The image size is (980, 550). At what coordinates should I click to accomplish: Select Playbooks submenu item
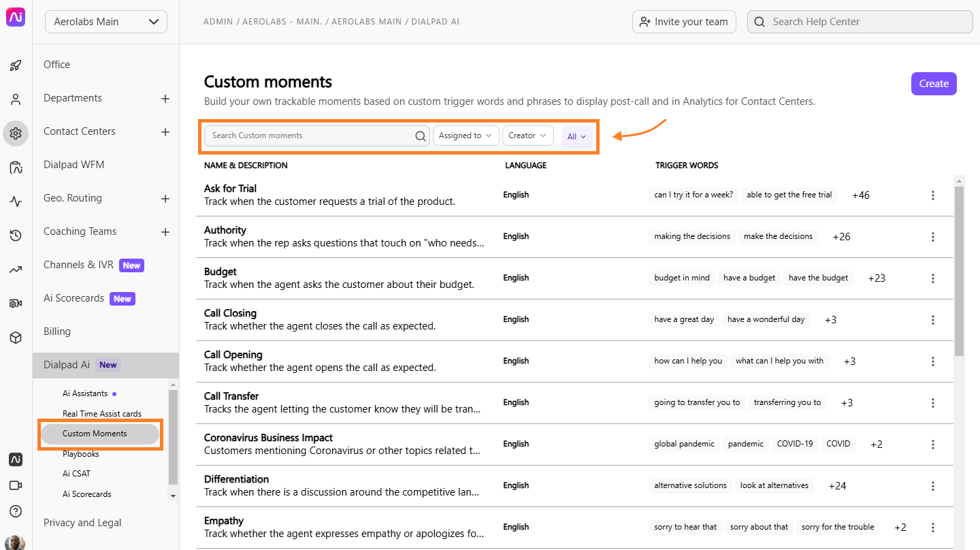tap(81, 454)
